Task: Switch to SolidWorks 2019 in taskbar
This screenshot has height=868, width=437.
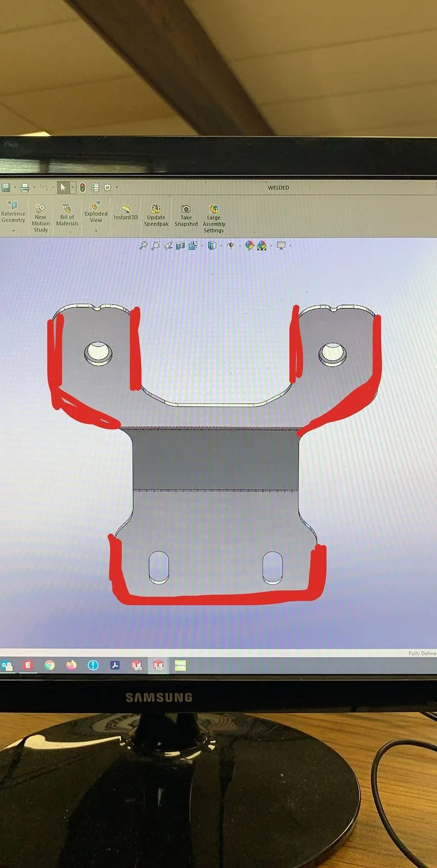Action: click(137, 665)
